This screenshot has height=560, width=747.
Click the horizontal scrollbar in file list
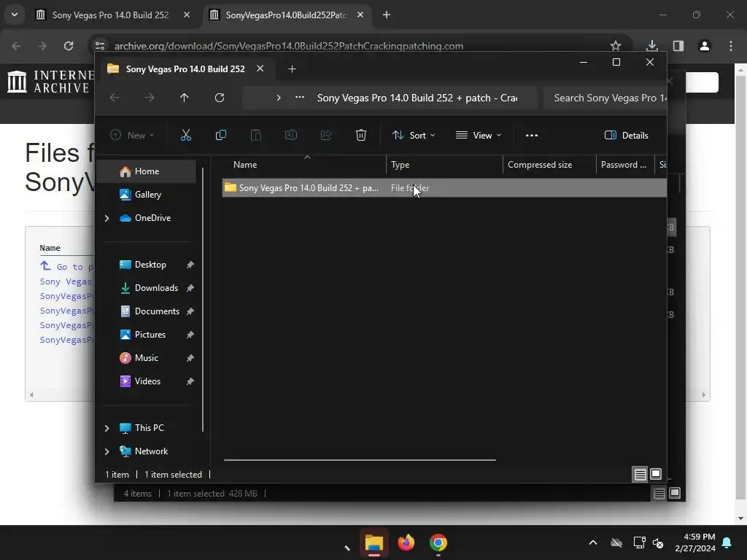point(360,460)
